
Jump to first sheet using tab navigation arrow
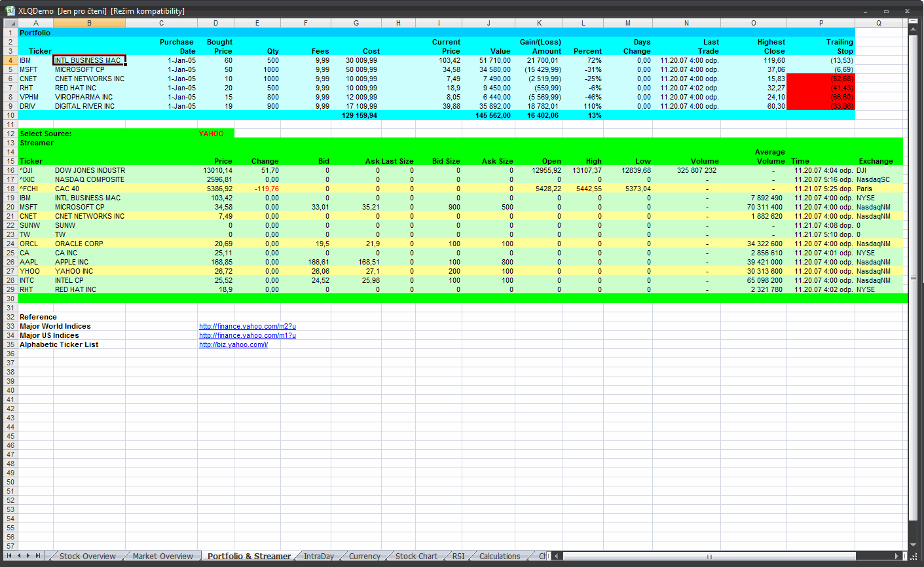click(9, 556)
